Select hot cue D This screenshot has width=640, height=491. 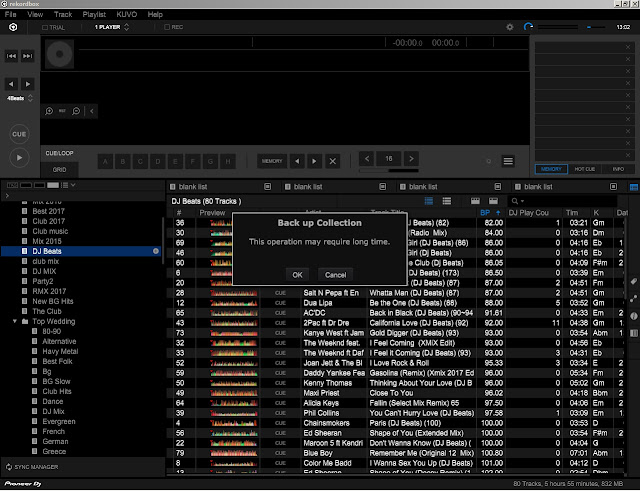coord(158,161)
